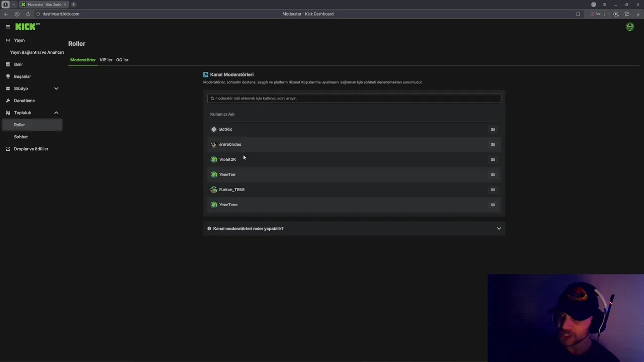
Task: Switch to the OG'lar tab
Action: 122,60
